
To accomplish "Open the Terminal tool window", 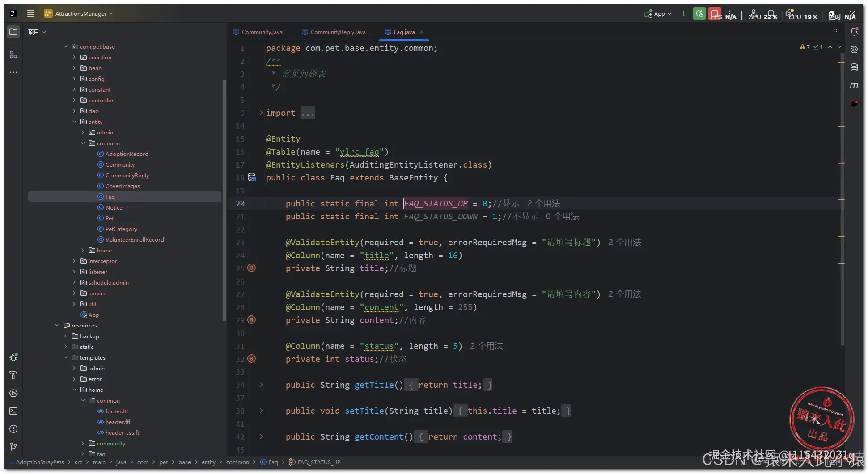I will point(13,411).
